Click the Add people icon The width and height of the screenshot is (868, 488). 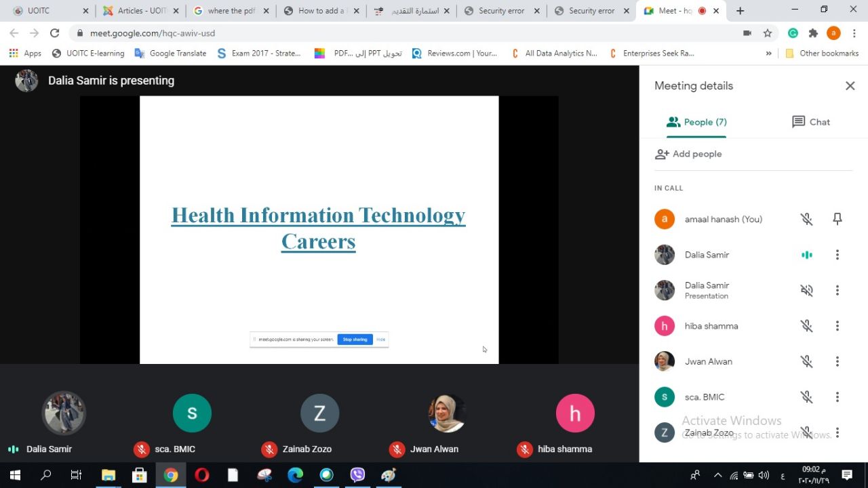[662, 154]
